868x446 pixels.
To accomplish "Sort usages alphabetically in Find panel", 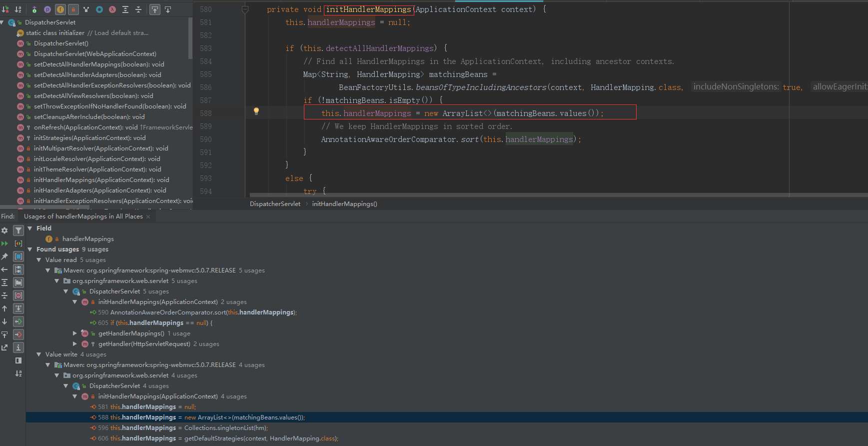I will pyautogui.click(x=18, y=373).
